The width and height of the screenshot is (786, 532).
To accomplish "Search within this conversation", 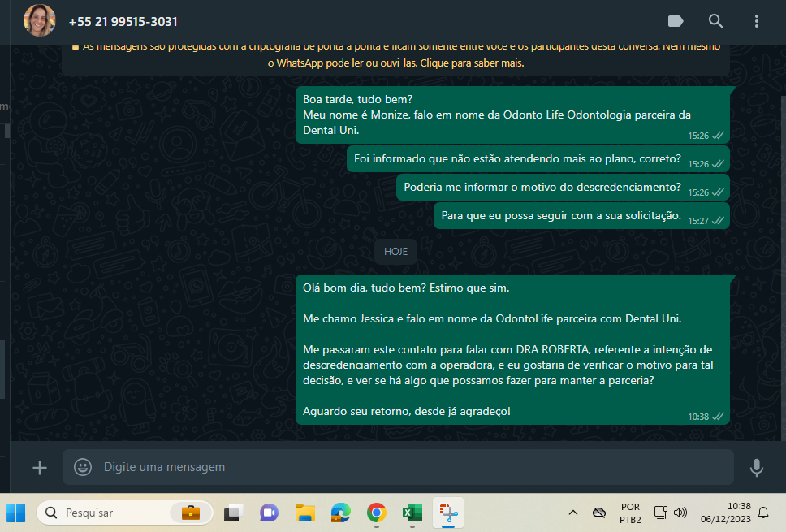I will (x=716, y=21).
